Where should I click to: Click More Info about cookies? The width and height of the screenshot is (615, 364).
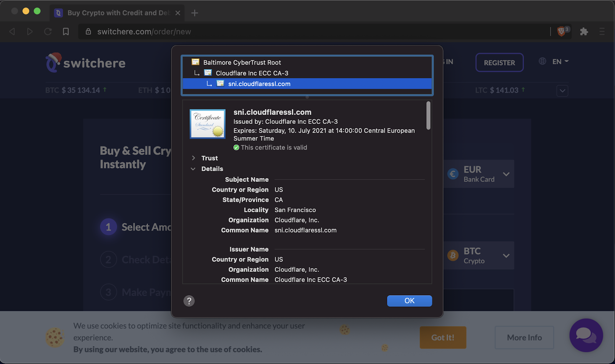[x=524, y=337]
